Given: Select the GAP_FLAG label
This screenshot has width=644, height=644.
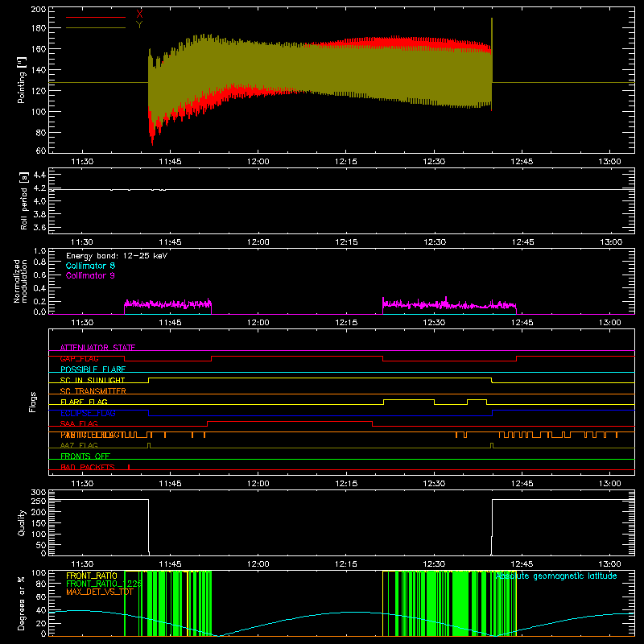Looking at the screenshot, I should point(79,358).
